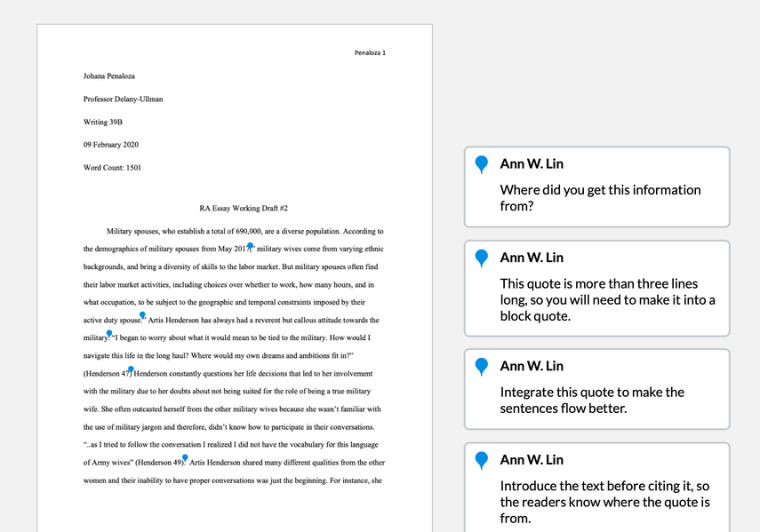Viewport: 760px width, 532px height.
Task: Open the comment marker after "(Henderson 47)"
Action: pyautogui.click(x=131, y=369)
